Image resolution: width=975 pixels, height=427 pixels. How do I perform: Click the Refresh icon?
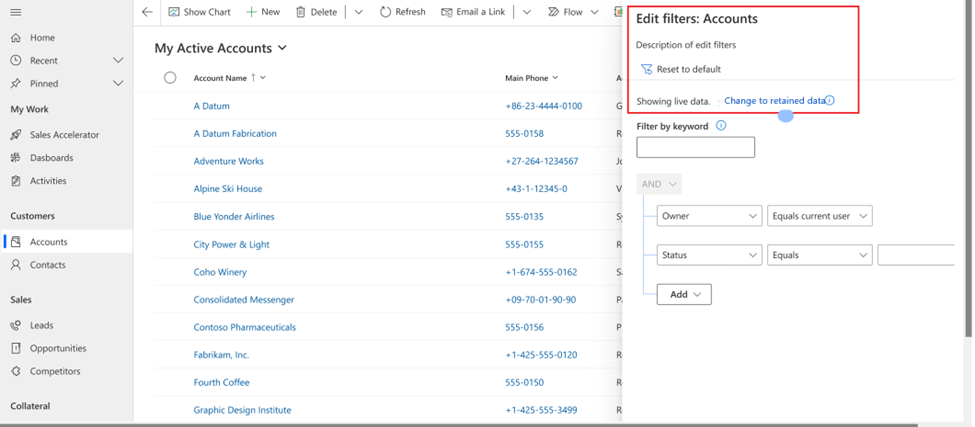386,12
